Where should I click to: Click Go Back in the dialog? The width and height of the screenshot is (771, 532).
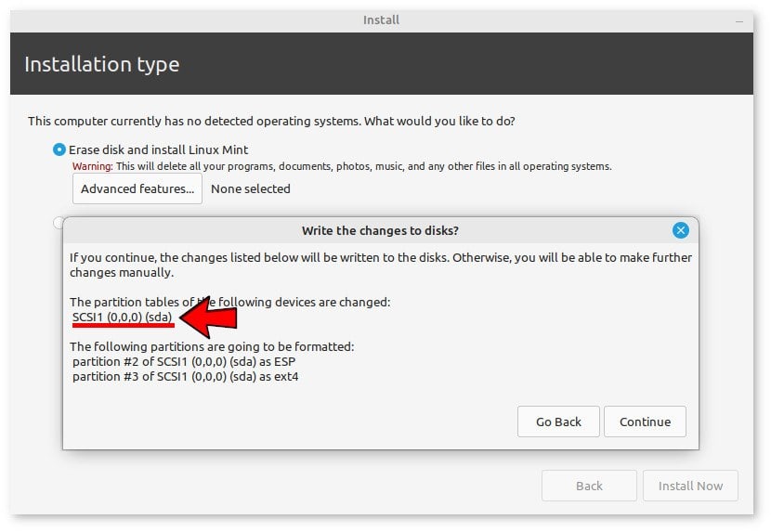coord(558,422)
